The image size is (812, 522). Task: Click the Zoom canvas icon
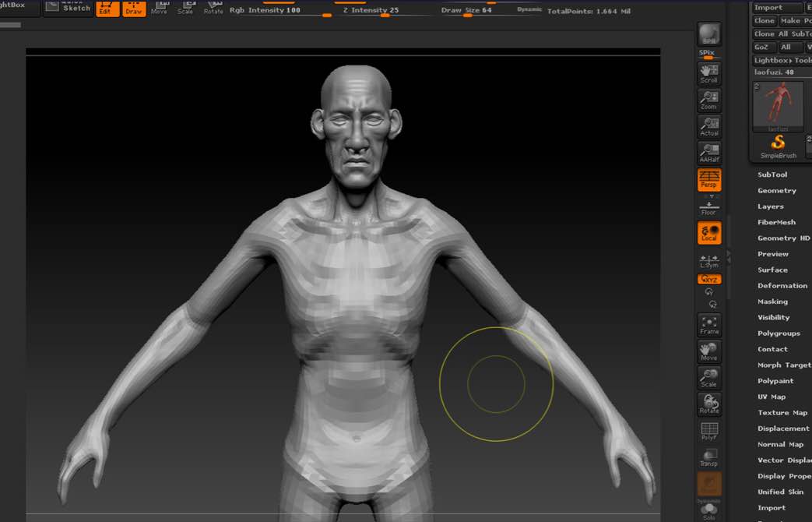pos(708,101)
